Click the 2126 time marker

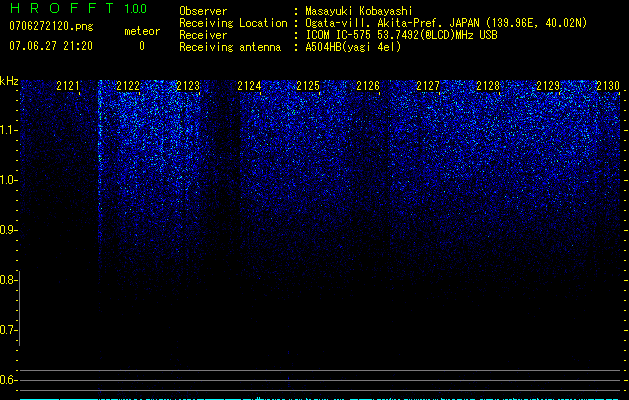[368, 86]
